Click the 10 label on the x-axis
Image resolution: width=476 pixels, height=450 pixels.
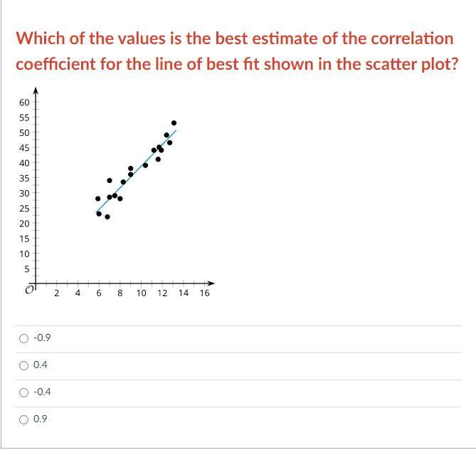pyautogui.click(x=141, y=293)
